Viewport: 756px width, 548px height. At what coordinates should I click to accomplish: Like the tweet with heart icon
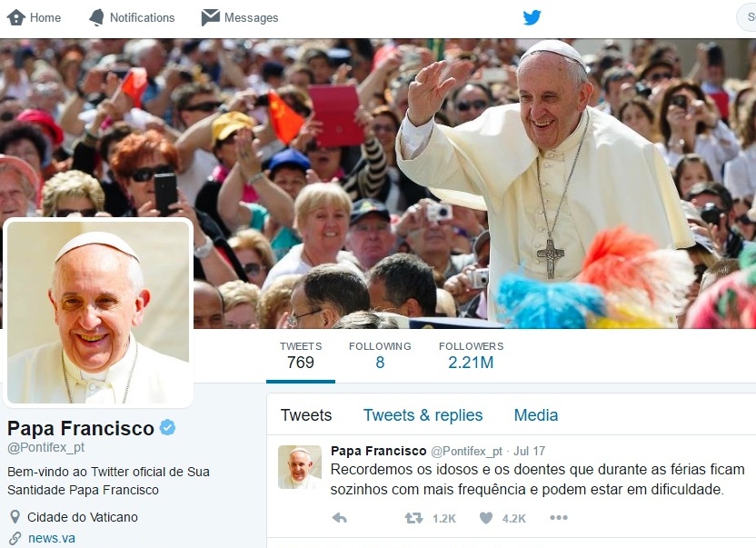pyautogui.click(x=486, y=518)
